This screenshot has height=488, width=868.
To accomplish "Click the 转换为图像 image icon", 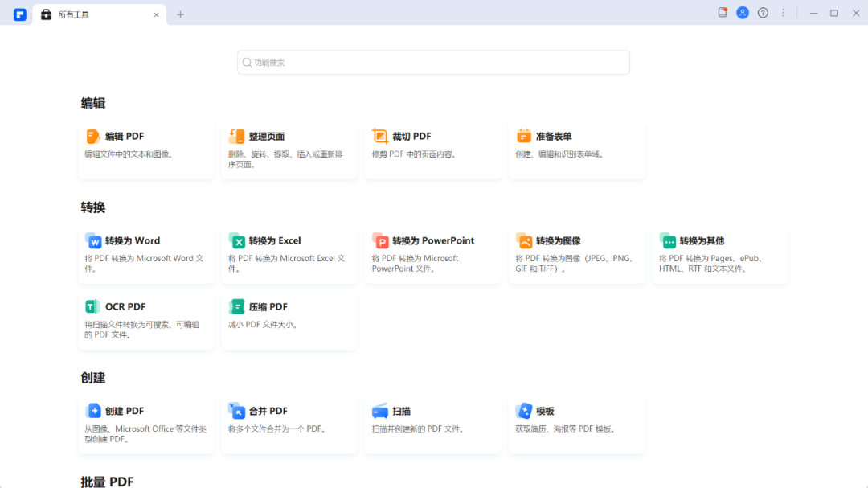I will [x=524, y=240].
